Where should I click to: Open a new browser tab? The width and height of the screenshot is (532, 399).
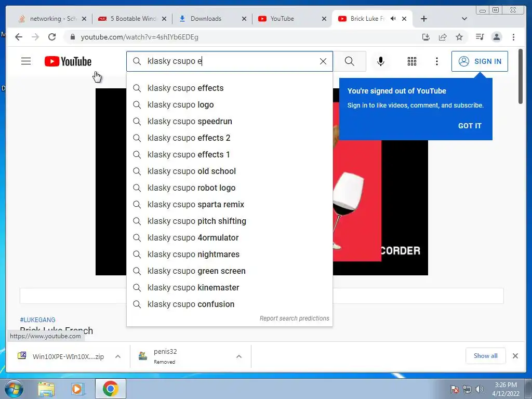[424, 19]
